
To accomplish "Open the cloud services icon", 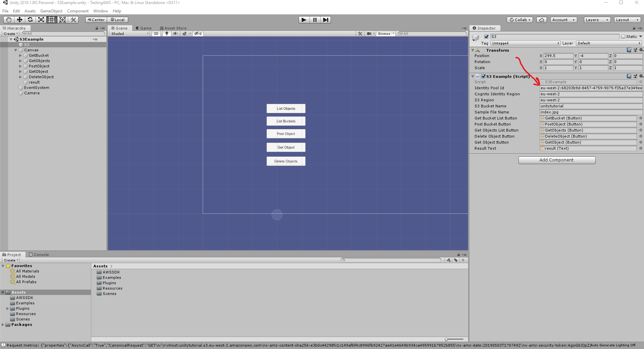I will [x=542, y=20].
